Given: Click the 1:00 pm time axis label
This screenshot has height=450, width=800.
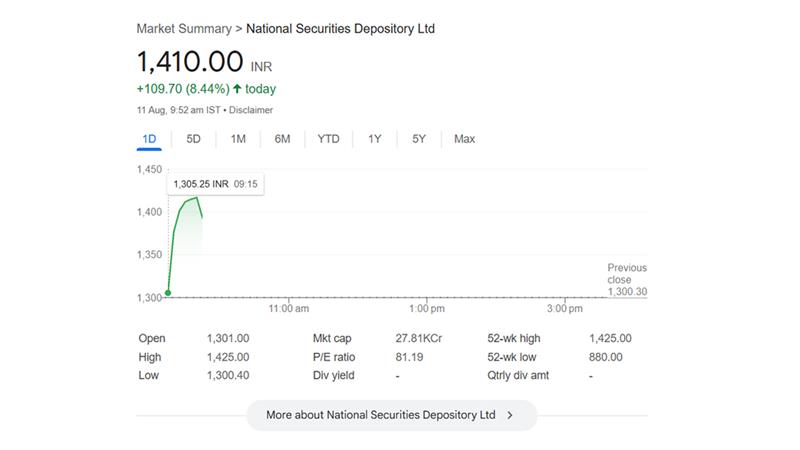Looking at the screenshot, I should coord(426,309).
